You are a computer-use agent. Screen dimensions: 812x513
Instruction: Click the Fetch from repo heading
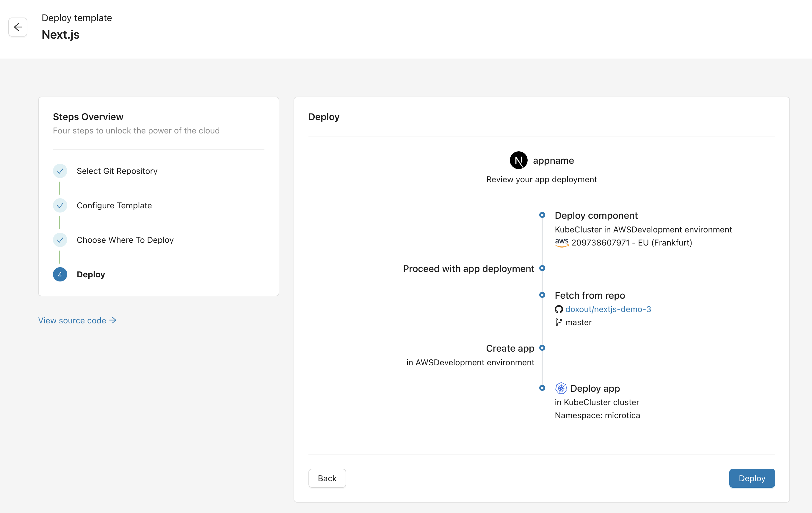tap(590, 295)
